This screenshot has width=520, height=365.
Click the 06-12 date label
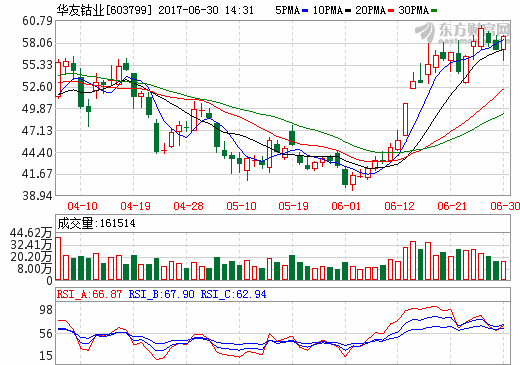pos(399,206)
